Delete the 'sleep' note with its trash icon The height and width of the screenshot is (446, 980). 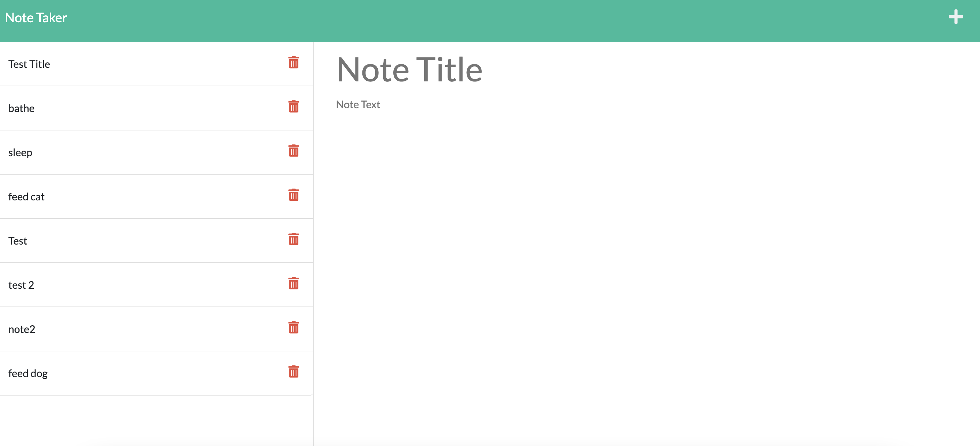pyautogui.click(x=294, y=151)
